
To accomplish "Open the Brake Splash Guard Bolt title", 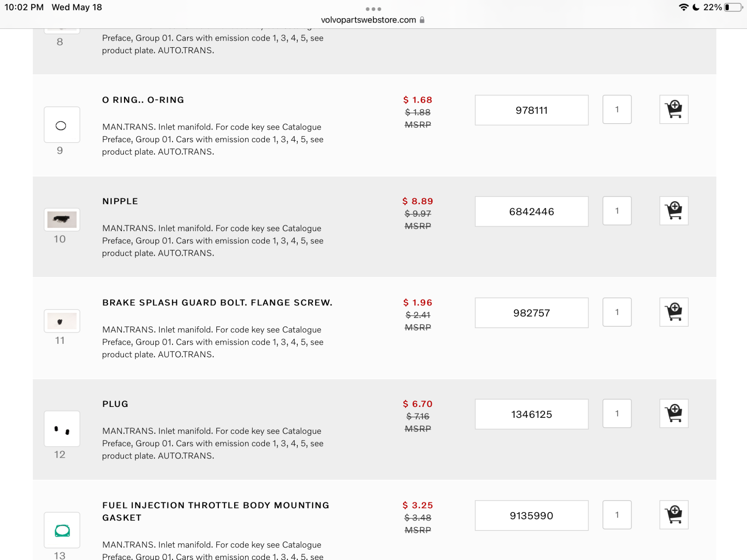I will tap(217, 302).
